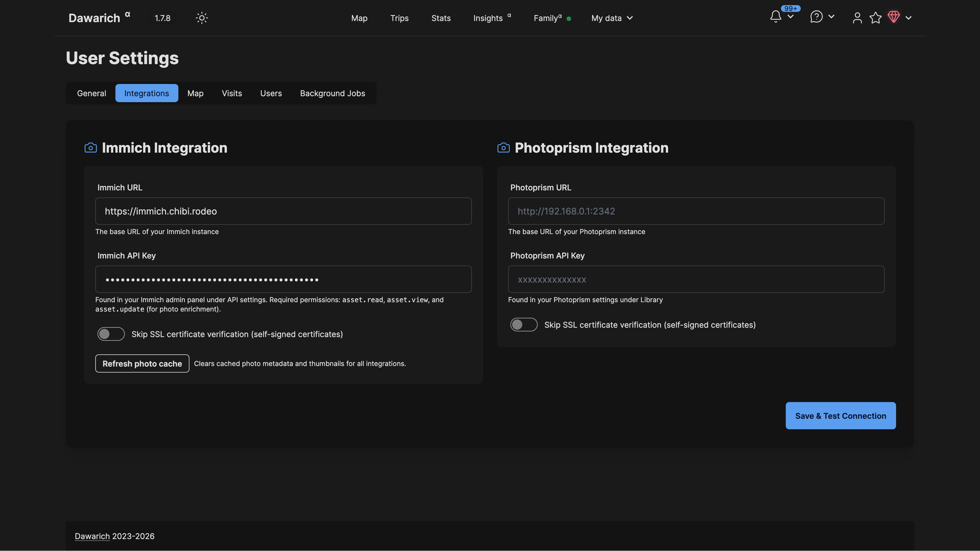Viewport: 980px width, 551px height.
Task: Open Trips in top navigation
Action: point(400,18)
